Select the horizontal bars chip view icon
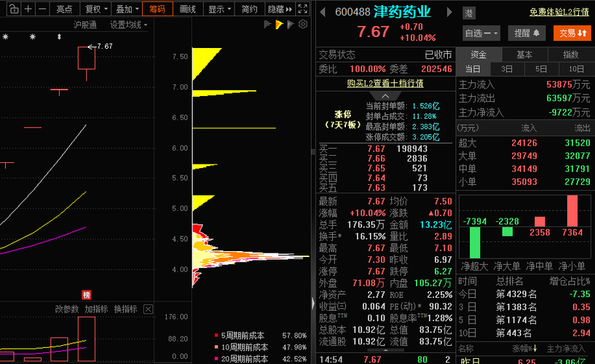 click(x=267, y=25)
